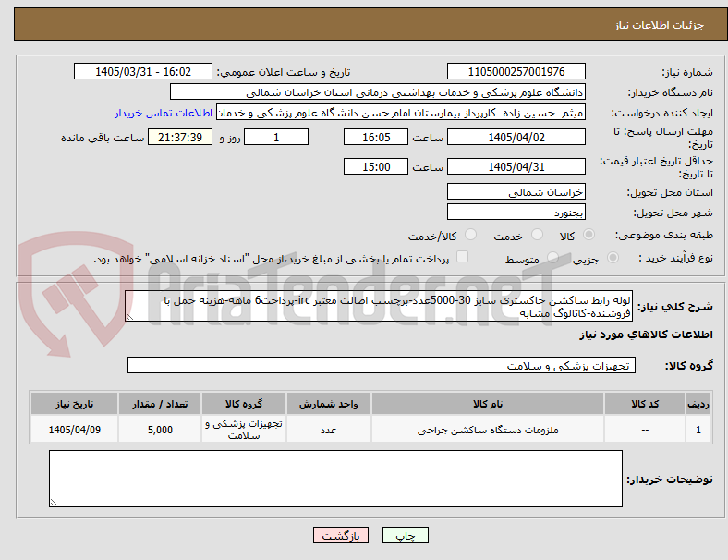
Task: Select the جزیی purchase type radio
Action: [x=613, y=257]
